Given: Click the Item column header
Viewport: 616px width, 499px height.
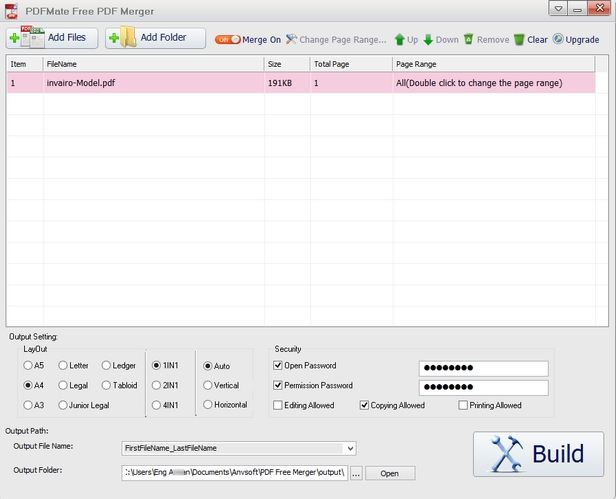Looking at the screenshot, I should click(24, 64).
